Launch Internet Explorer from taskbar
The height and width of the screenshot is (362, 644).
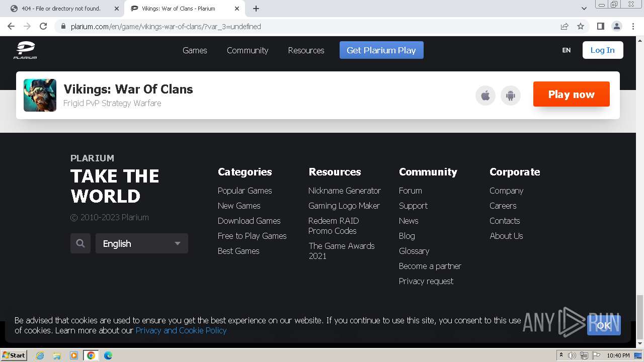(x=40, y=355)
